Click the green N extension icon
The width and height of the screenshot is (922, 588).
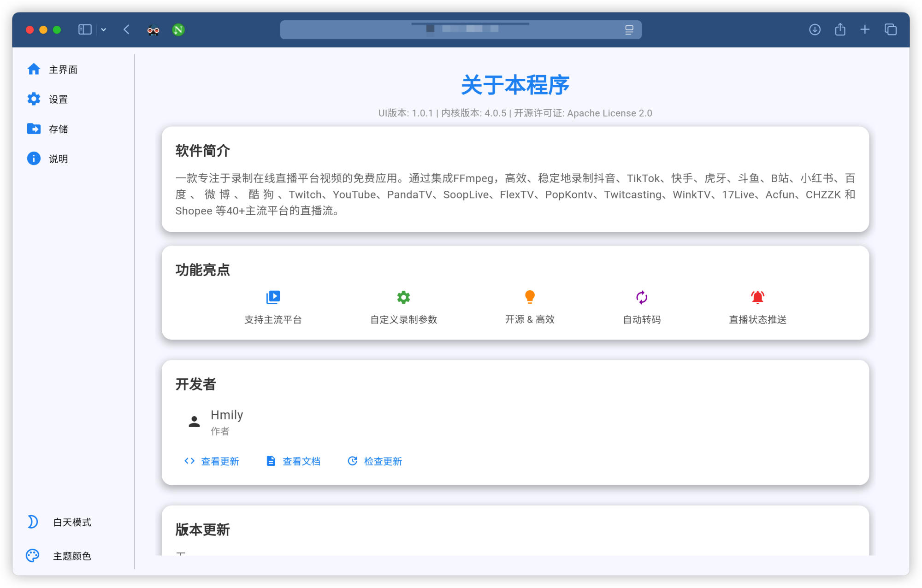pyautogui.click(x=178, y=30)
